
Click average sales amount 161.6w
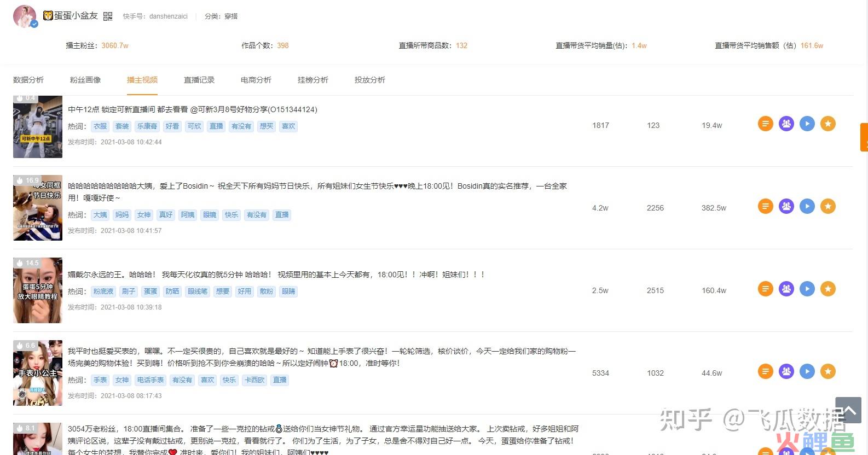(812, 46)
